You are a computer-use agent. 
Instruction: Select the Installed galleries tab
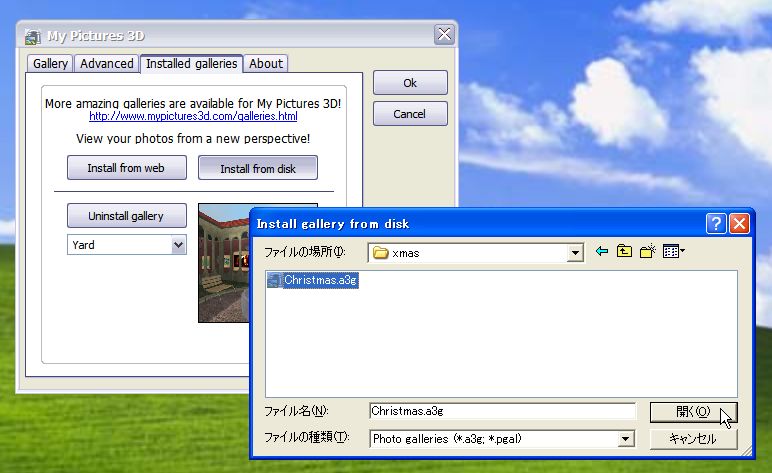click(192, 63)
